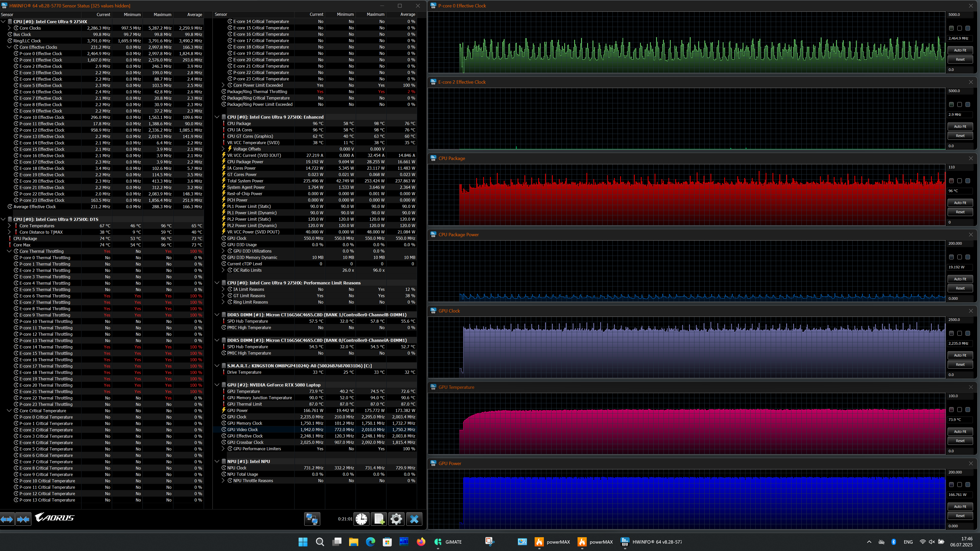The width and height of the screenshot is (980, 551).
Task: Expand the Core Clocks row
Action: coord(9,28)
